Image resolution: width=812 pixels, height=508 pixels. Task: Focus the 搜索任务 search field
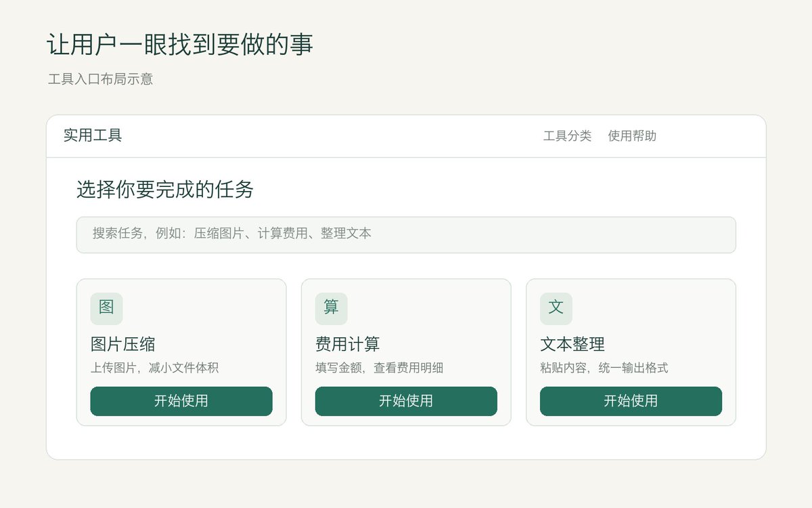[406, 234]
